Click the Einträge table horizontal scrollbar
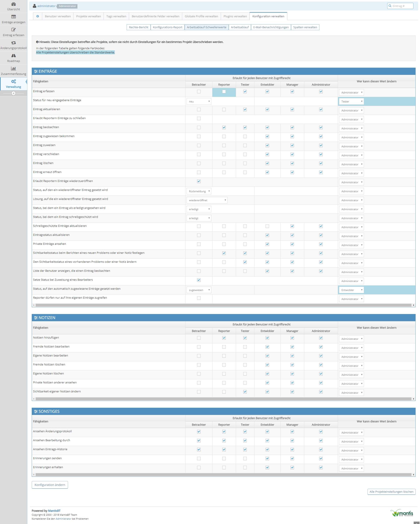420x524 pixels. 223,305
